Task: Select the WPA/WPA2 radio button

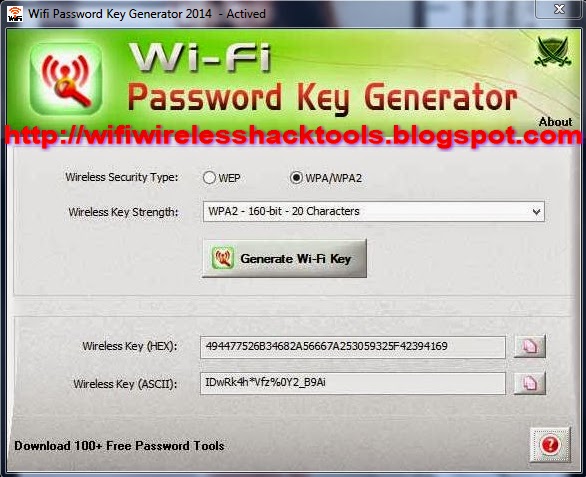Action: [296, 178]
